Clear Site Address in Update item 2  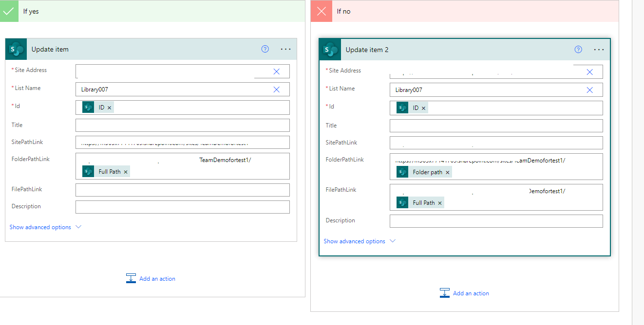589,72
